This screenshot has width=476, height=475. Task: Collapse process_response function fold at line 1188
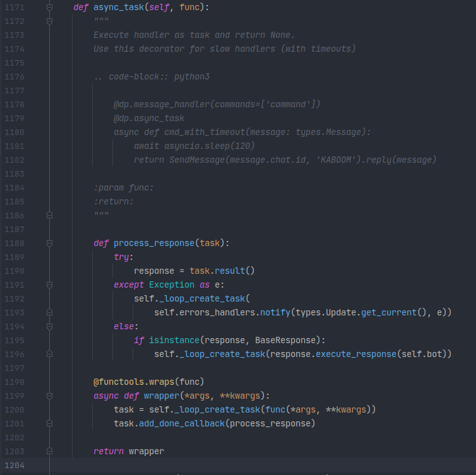pyautogui.click(x=49, y=243)
